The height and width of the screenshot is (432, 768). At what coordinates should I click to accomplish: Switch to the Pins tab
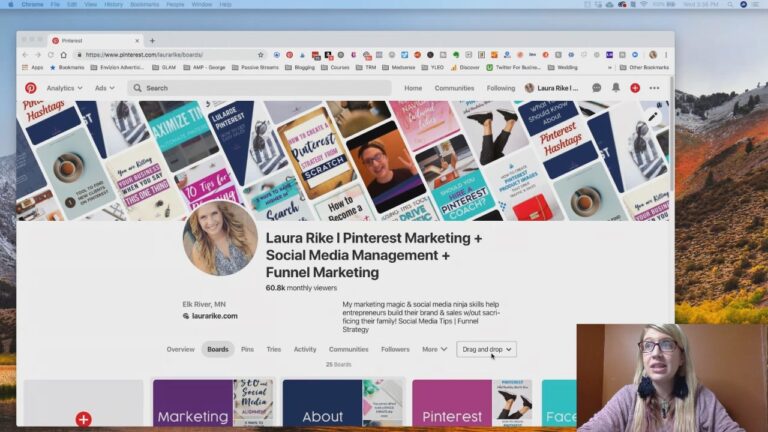tap(247, 349)
